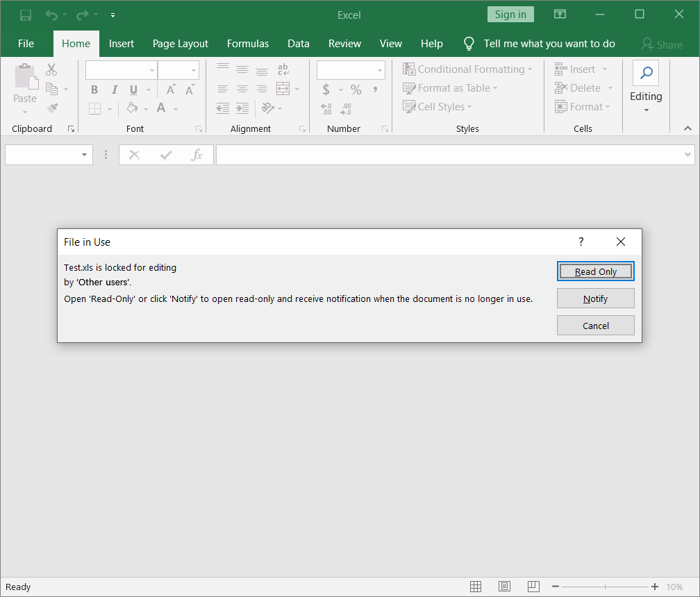
Task: Click the Find & Select magnifier icon
Action: point(646,73)
